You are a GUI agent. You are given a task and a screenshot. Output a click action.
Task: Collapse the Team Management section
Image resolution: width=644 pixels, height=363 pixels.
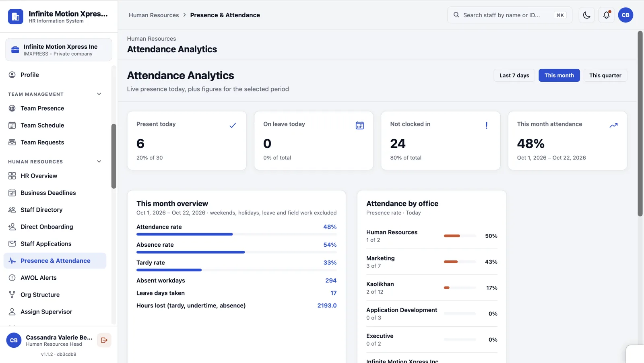point(99,94)
